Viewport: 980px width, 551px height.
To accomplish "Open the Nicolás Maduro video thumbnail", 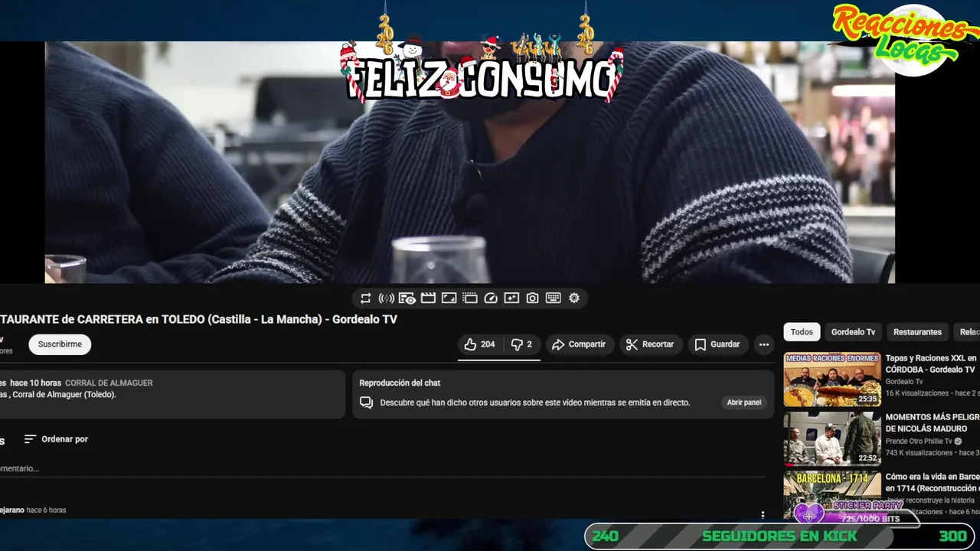I will [x=832, y=439].
